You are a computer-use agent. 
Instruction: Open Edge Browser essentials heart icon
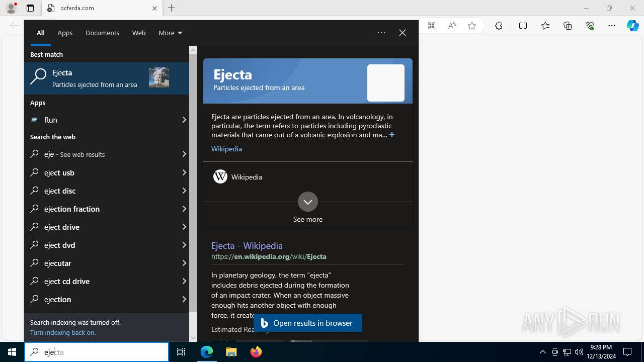point(590,26)
